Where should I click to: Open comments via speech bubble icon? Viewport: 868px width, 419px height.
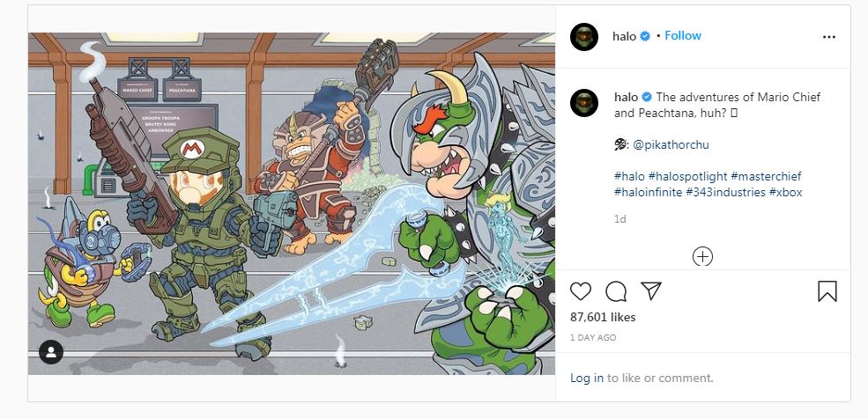(x=617, y=291)
